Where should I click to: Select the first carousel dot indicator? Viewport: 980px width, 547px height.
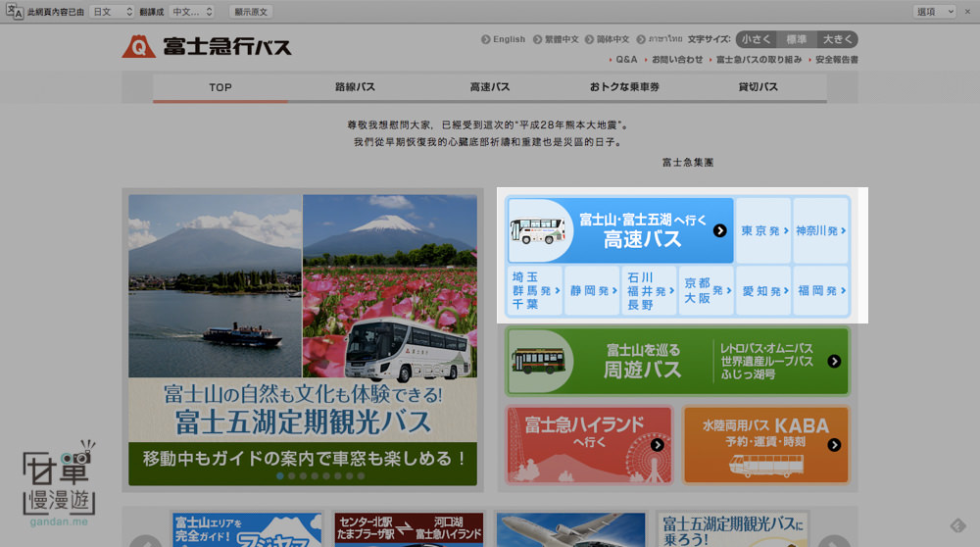(x=280, y=476)
